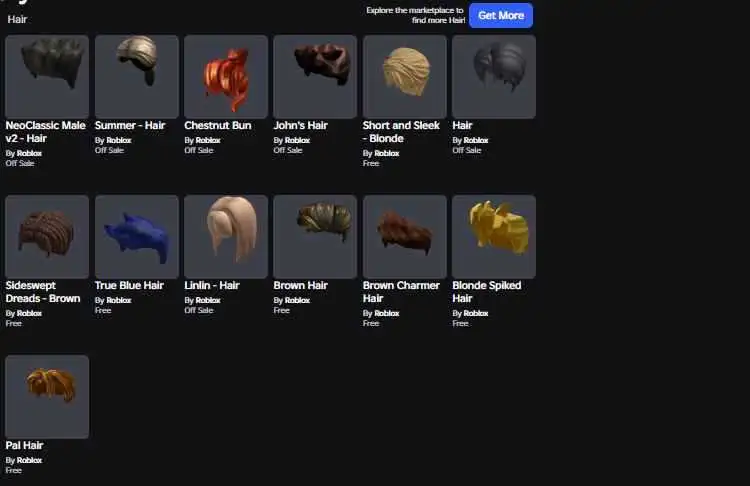Viewport: 750px width, 486px height.
Task: Click the Free label under Pal Hair
Action: (x=13, y=470)
